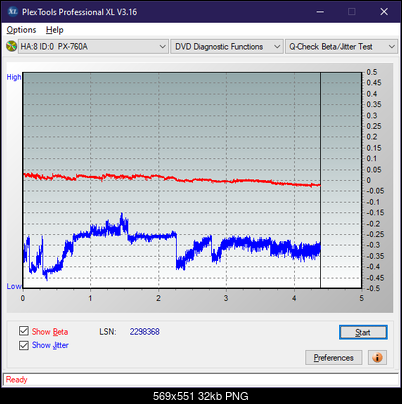Close the PlexTools Professional XL window
Screen dimensions: 402x404
click(x=384, y=12)
